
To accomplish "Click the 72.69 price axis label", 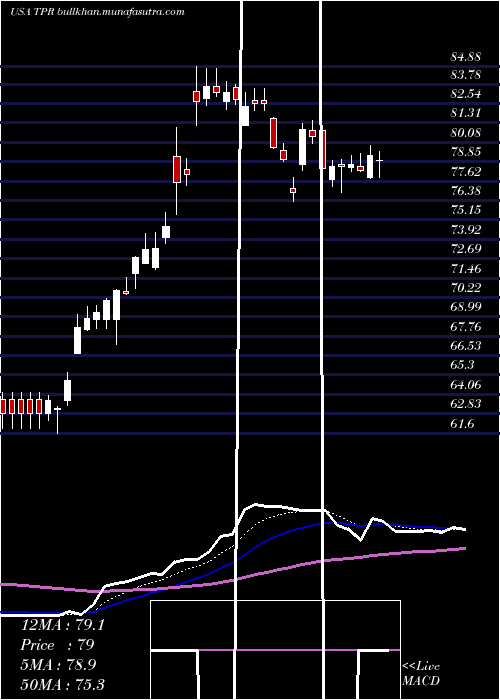I will 466,249.
